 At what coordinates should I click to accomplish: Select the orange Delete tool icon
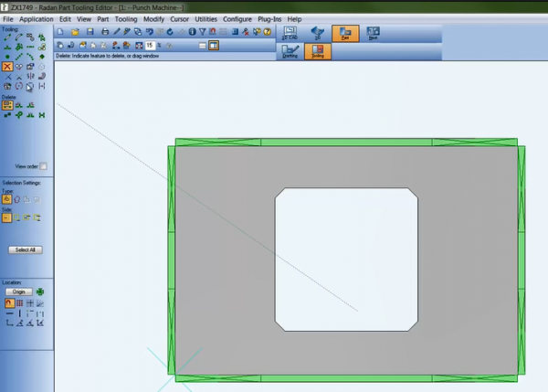(x=7, y=67)
